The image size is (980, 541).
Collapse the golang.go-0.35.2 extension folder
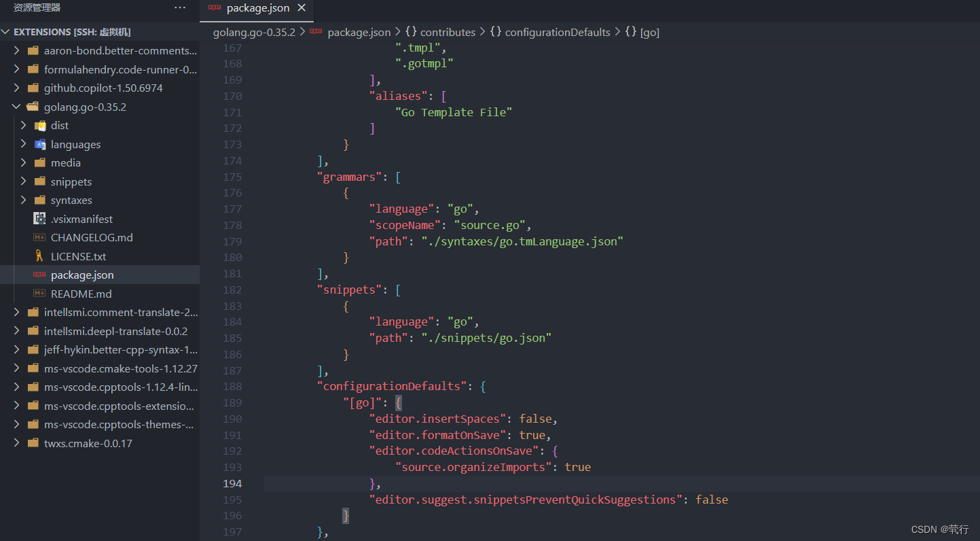click(x=17, y=107)
